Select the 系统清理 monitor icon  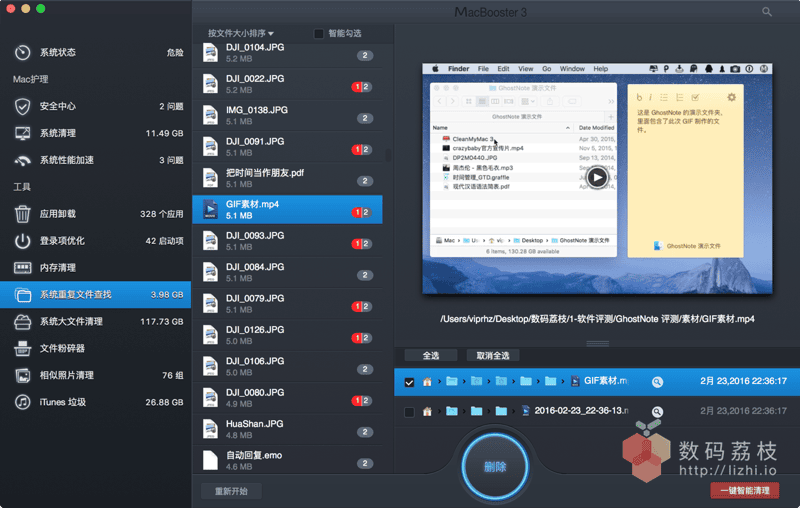click(22, 133)
